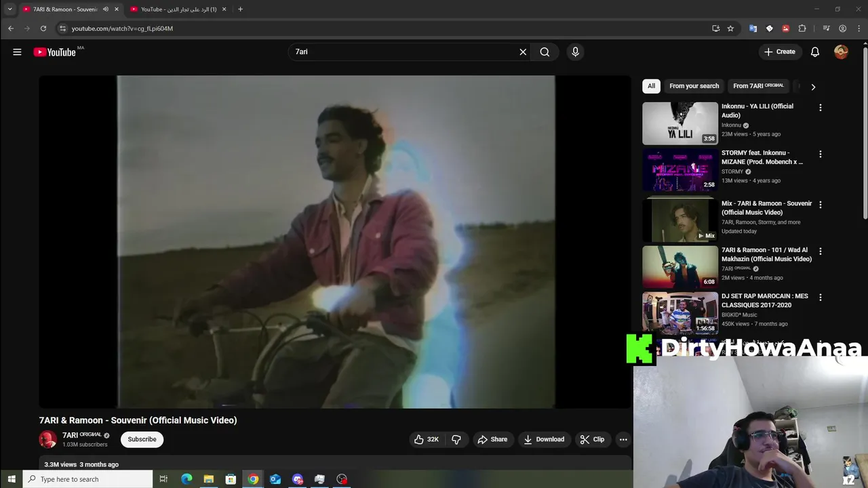Open Task View on the taskbar
Viewport: 868px width, 488px height.
(163, 479)
